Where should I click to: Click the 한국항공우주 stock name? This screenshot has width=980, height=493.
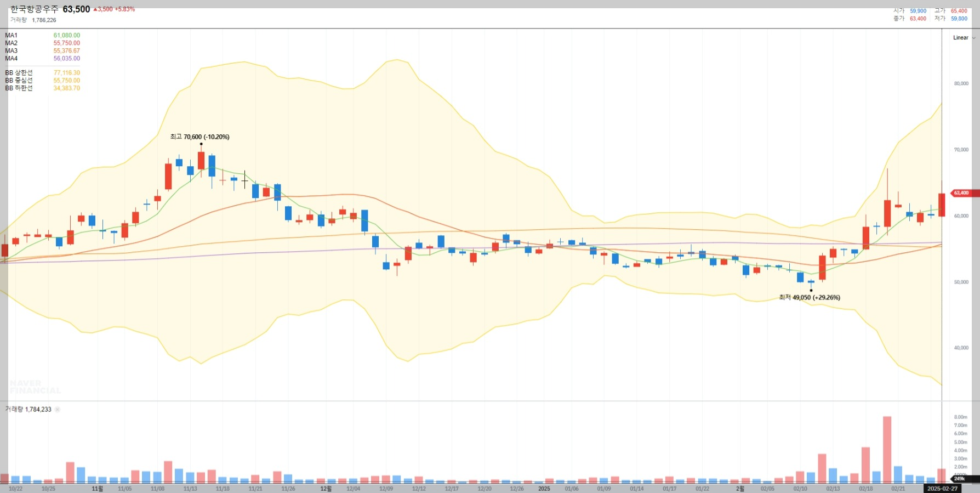(34, 9)
